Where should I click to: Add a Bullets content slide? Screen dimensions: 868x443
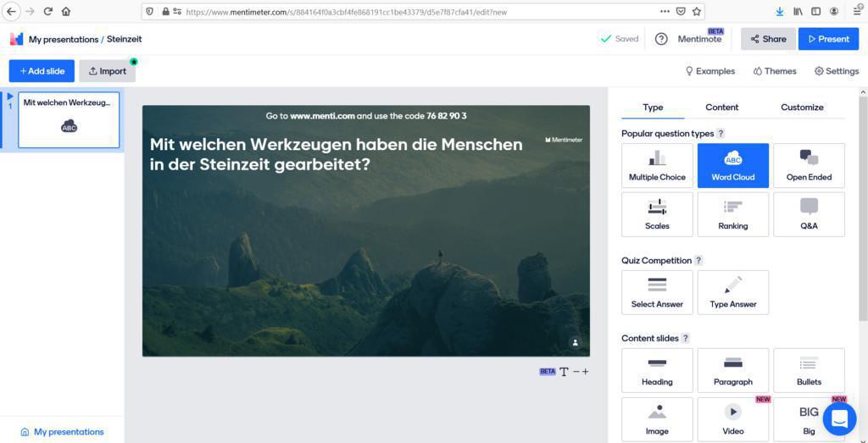point(809,370)
